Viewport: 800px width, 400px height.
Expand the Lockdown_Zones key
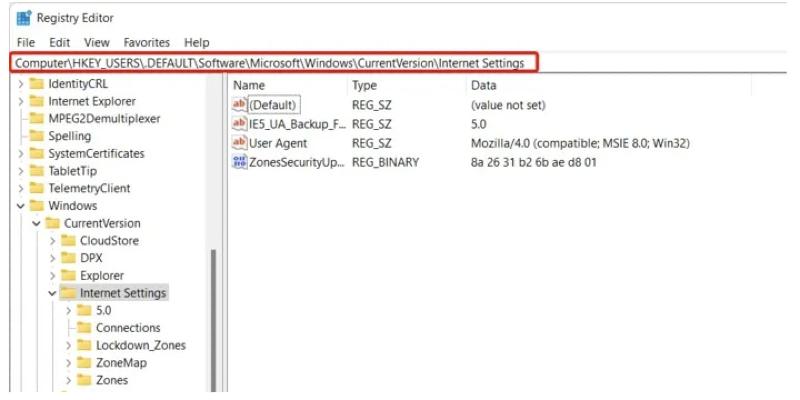(68, 345)
